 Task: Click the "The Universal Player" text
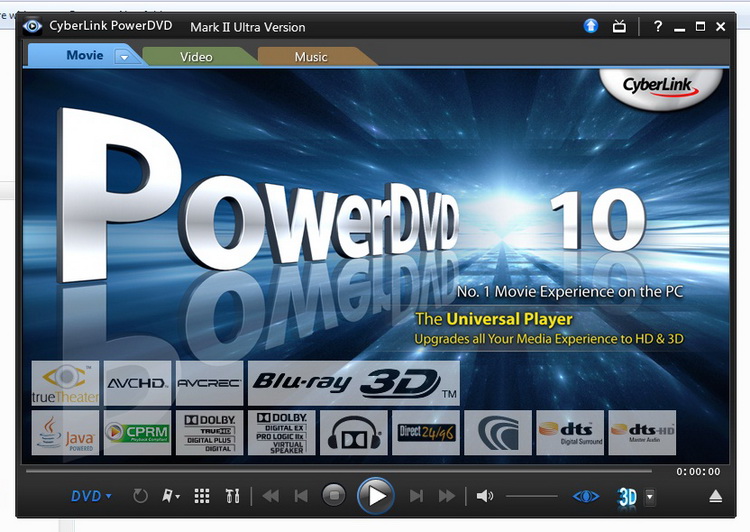tap(494, 319)
